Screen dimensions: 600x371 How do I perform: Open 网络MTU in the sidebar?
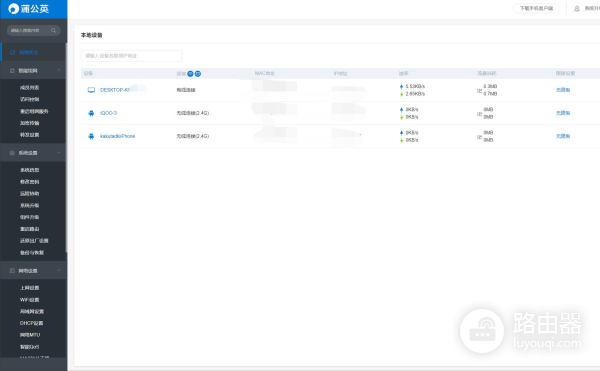point(30,335)
